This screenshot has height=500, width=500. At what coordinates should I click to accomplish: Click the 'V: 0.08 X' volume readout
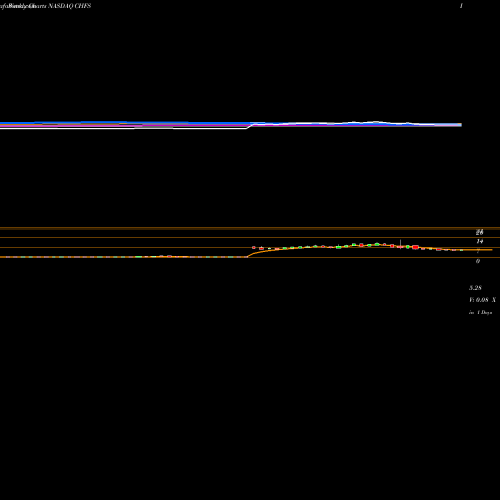point(482,300)
